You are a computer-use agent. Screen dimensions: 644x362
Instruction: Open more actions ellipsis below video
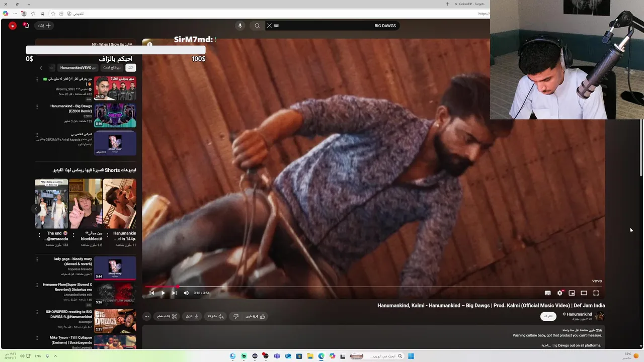click(x=146, y=316)
